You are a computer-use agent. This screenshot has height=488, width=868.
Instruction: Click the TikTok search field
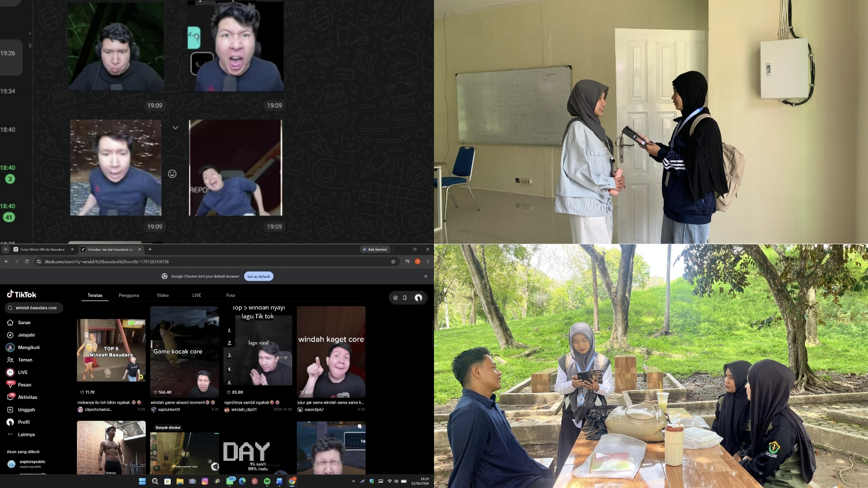[34, 308]
